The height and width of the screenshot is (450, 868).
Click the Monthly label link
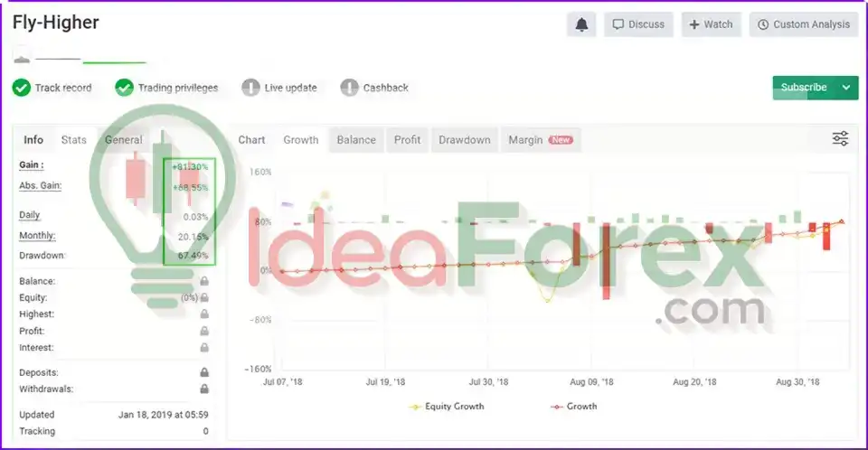37,235
